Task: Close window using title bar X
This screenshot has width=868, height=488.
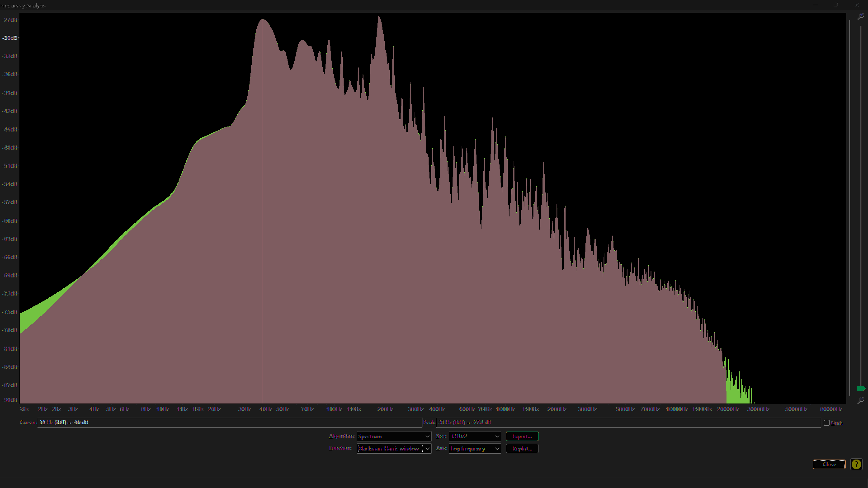Action: [857, 5]
